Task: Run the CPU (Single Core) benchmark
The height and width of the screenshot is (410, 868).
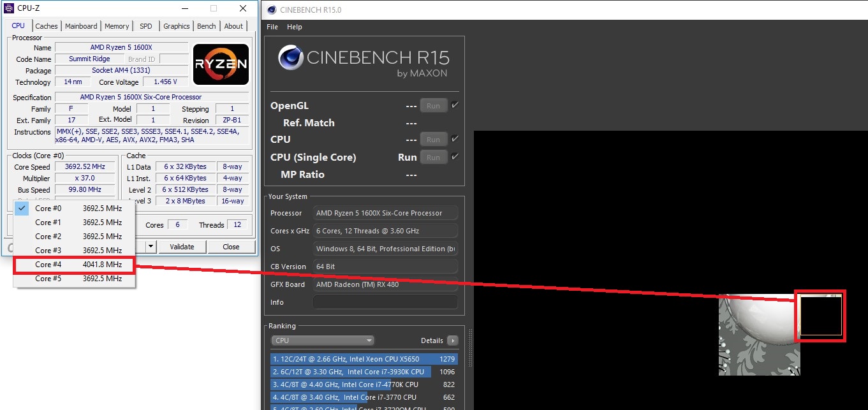Action: click(433, 157)
